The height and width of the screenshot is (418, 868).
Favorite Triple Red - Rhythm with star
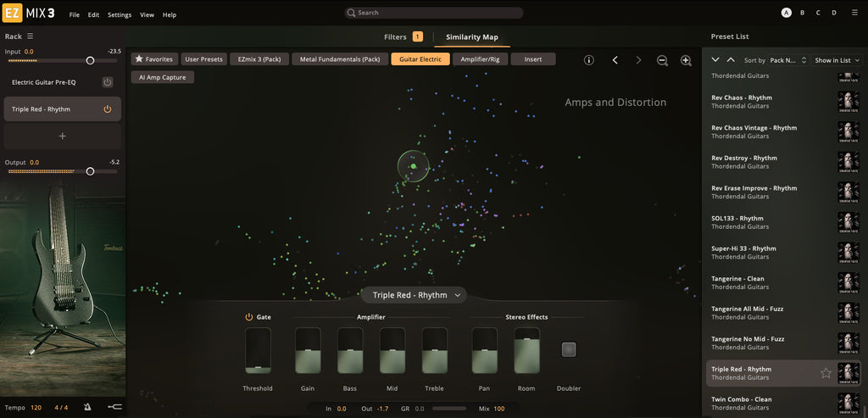[826, 373]
